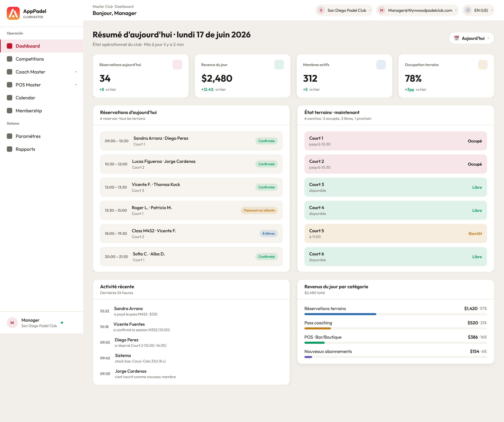Open the EN (US) language dropdown

point(478,10)
